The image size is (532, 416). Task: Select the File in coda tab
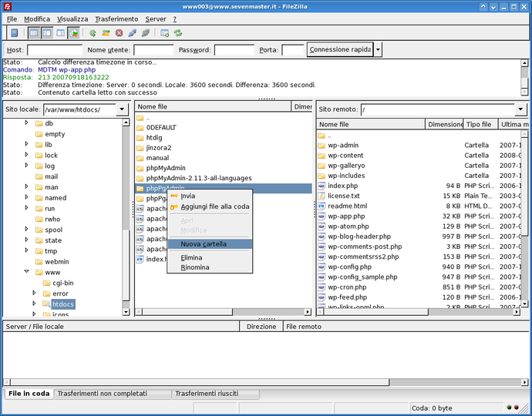tap(29, 394)
